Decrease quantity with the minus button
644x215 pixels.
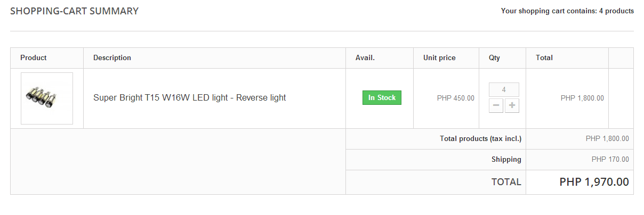point(496,105)
